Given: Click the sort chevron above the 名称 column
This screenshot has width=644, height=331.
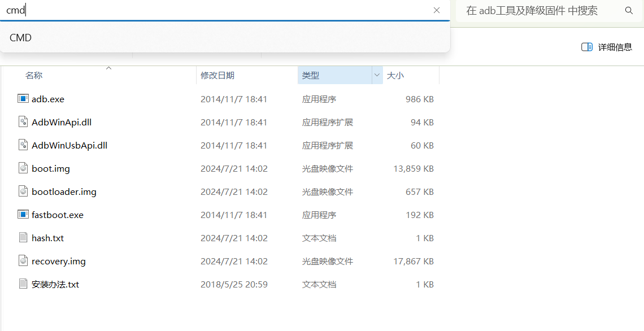Looking at the screenshot, I should (x=108, y=67).
